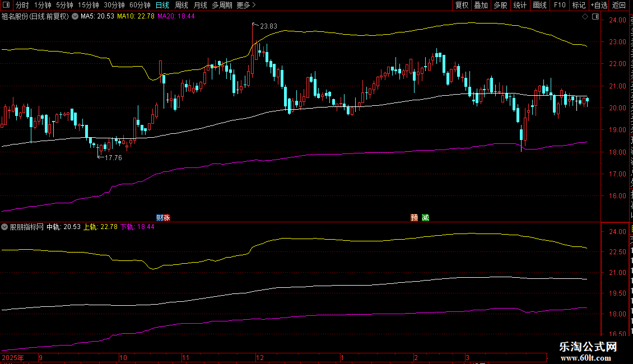Screen dimensions: 633x364
Task: Click the 财 event marker
Action: pyautogui.click(x=160, y=217)
